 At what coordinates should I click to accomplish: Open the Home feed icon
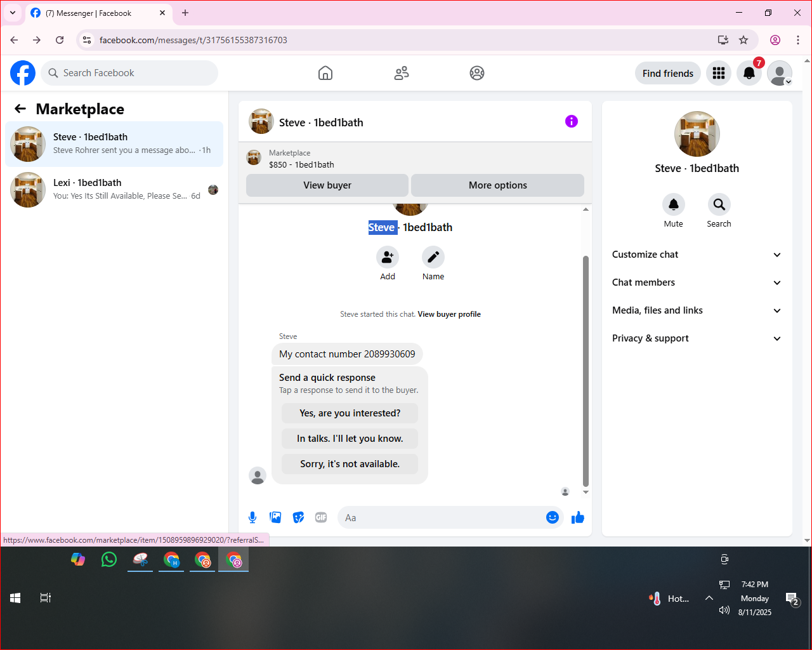[x=325, y=73]
